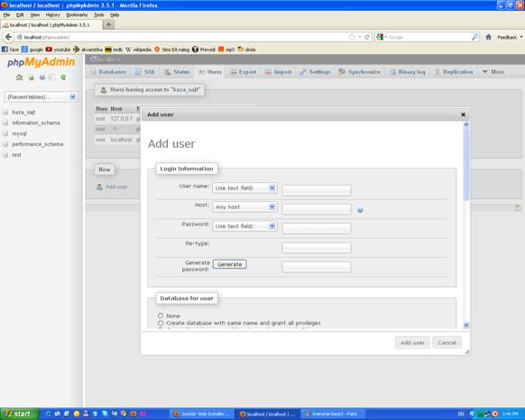525x420 pixels.
Task: Click the mysql database icon in sidebar
Action: 5,133
